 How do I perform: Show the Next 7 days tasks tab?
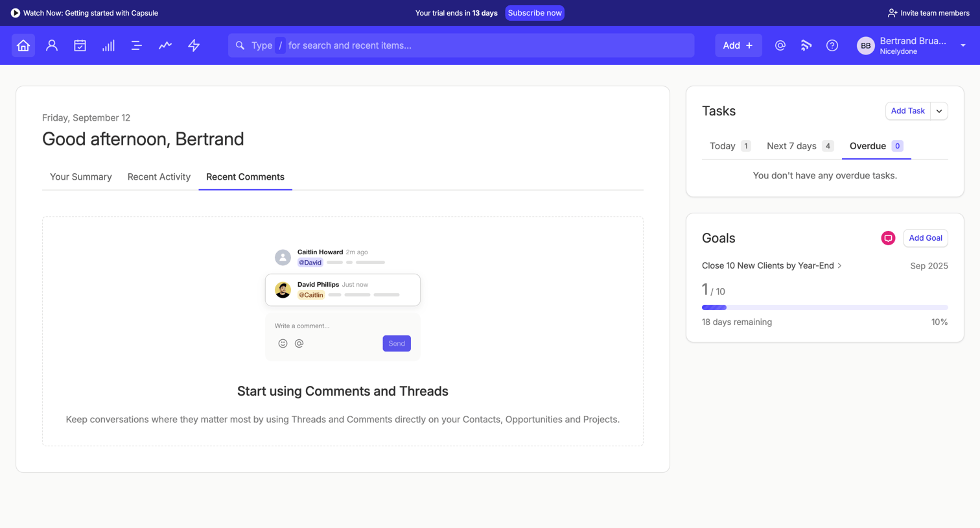[x=800, y=146]
